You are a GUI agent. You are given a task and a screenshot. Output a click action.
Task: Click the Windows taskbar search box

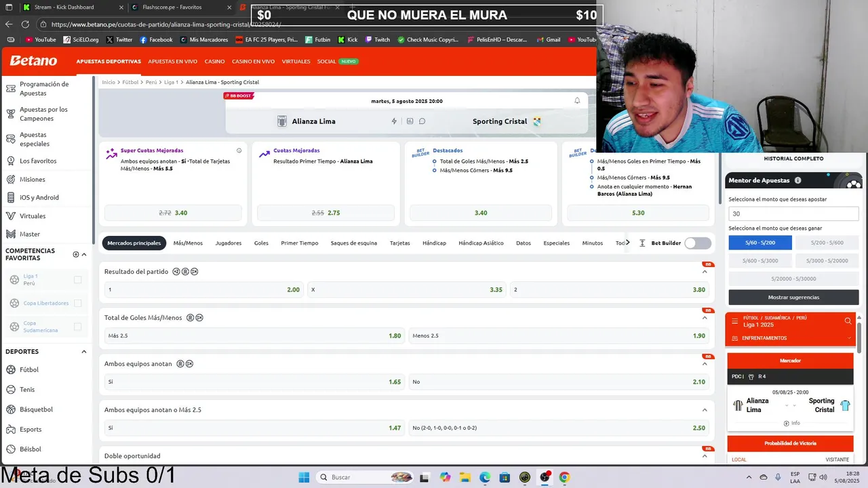pyautogui.click(x=364, y=477)
